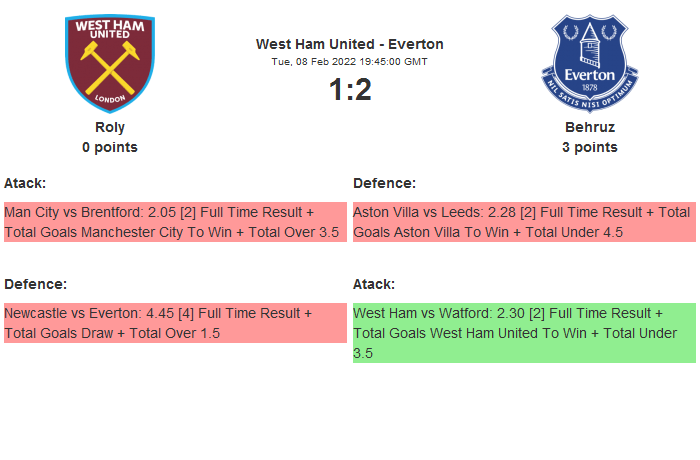Click the 1:2 final score
This screenshot has width=700, height=460.
(x=349, y=90)
